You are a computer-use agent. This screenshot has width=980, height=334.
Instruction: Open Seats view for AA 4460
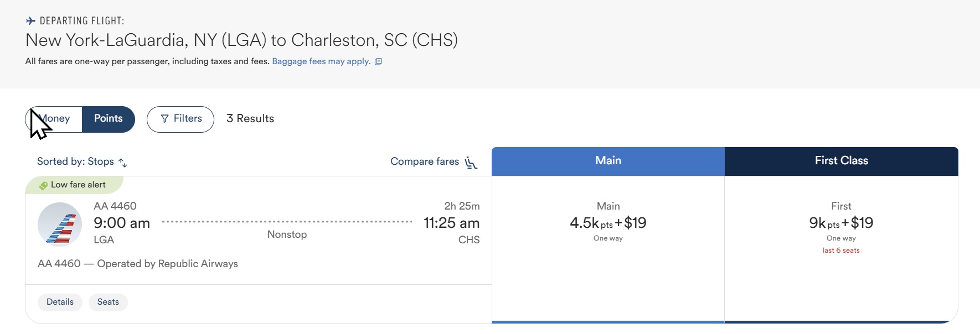[x=108, y=302]
